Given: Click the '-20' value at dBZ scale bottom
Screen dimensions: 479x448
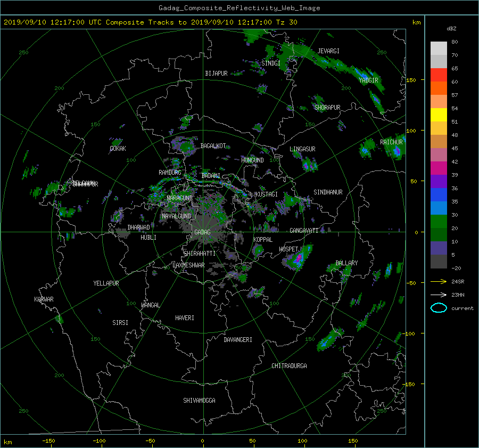Looking at the screenshot, I should 456,268.
